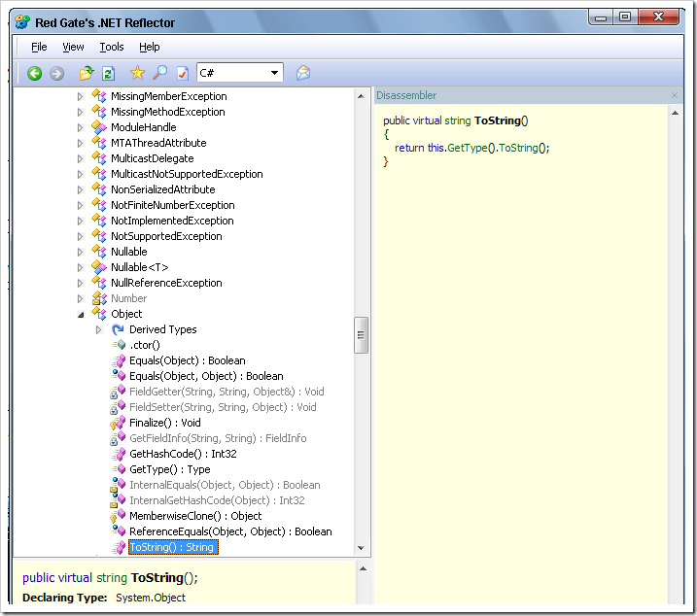Screen dimensions: 697x616
Task: Click the Options checklist toolbar icon
Action: (x=182, y=73)
